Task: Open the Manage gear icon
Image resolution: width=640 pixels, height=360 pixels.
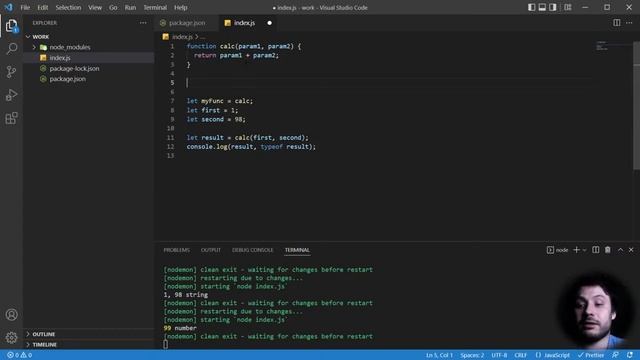Action: 11,338
